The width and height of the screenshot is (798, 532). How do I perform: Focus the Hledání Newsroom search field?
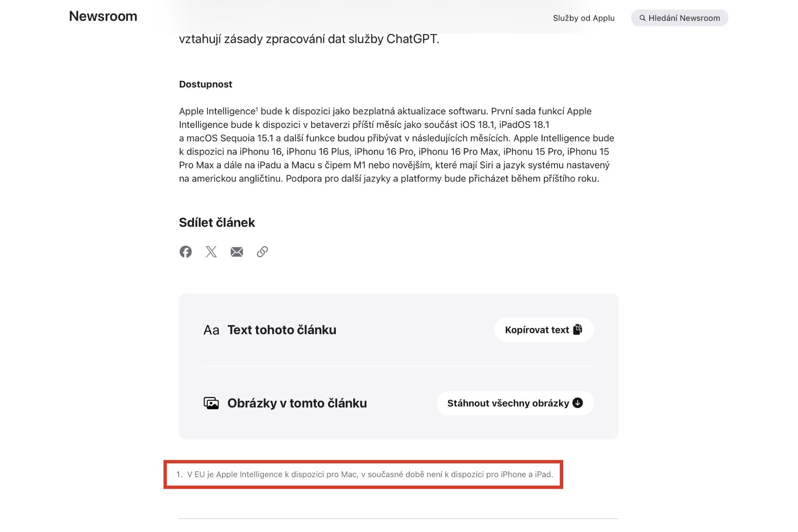(680, 18)
